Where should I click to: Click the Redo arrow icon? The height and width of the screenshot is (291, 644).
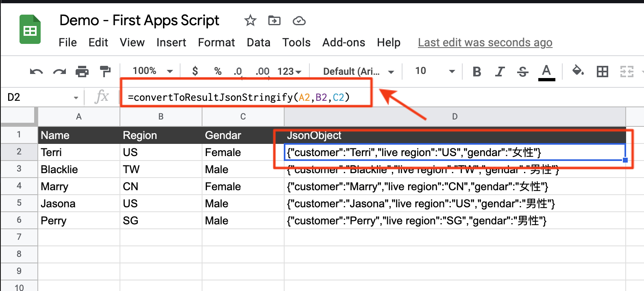click(59, 72)
